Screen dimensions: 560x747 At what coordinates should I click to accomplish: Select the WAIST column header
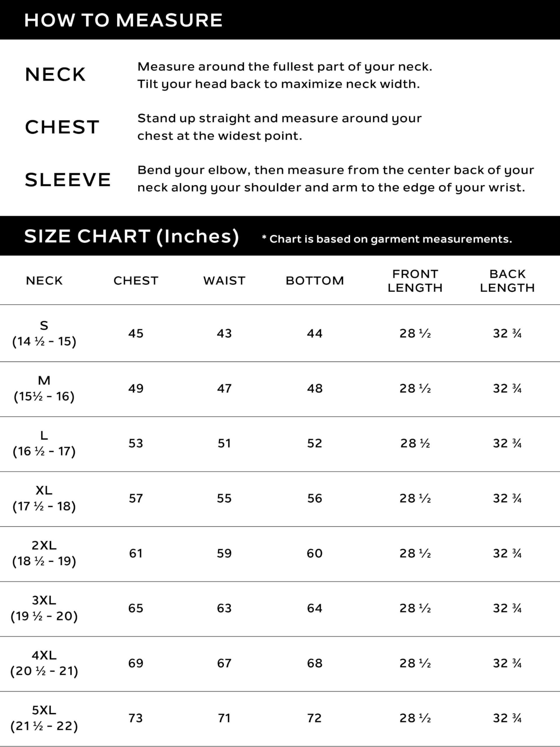pyautogui.click(x=224, y=281)
